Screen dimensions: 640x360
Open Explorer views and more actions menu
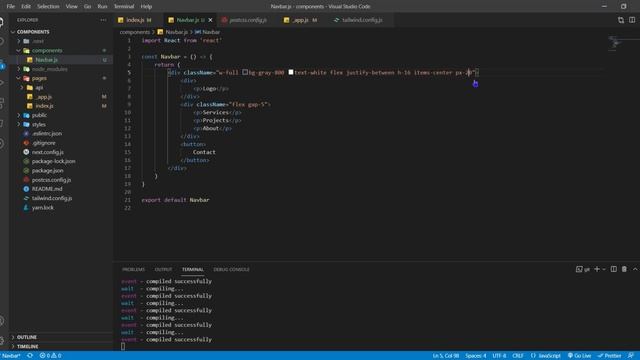[x=103, y=20]
